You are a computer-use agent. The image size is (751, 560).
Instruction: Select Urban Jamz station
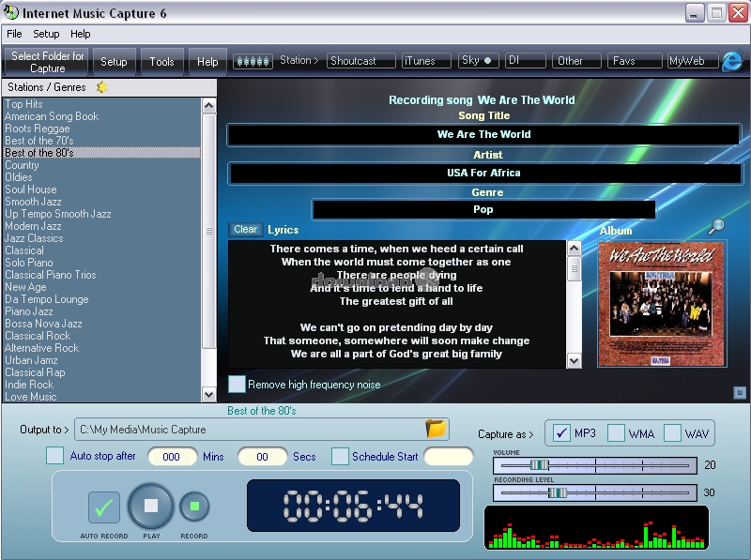pos(102,360)
